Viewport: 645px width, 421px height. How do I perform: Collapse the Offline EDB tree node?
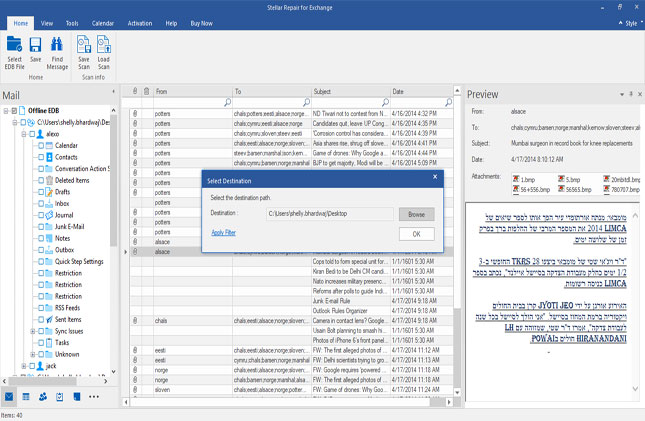point(6,111)
